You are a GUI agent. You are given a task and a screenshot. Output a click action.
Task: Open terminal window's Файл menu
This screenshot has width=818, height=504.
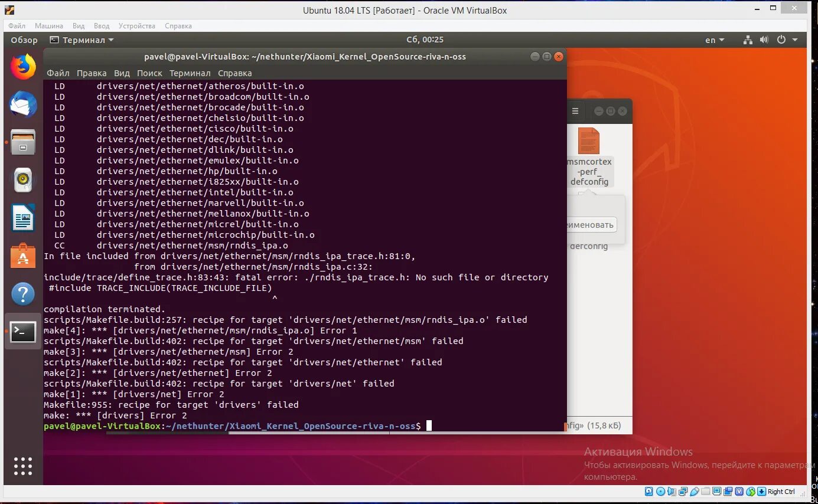58,73
